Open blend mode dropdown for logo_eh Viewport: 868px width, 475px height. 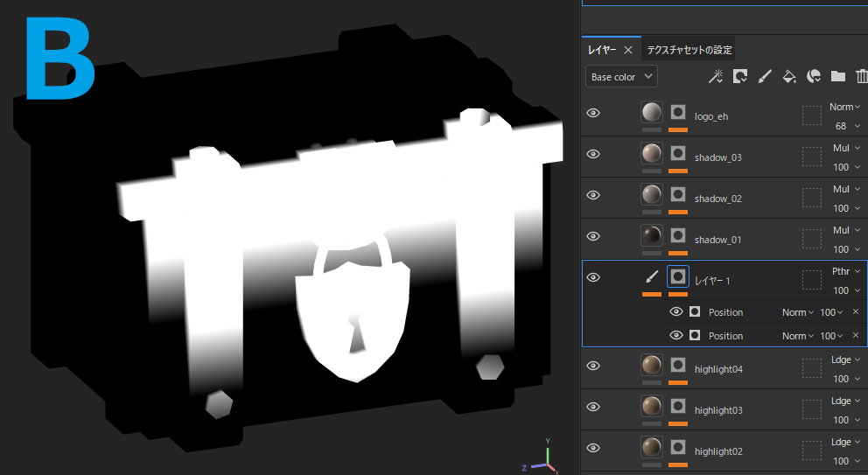(x=844, y=107)
